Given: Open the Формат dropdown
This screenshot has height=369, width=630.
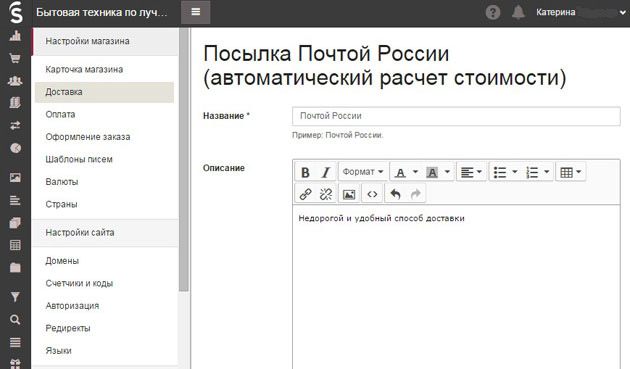Looking at the screenshot, I should click(362, 172).
